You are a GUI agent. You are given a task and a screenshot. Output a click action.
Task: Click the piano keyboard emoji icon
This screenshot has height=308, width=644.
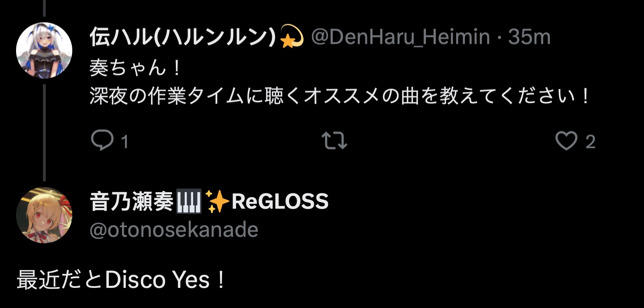click(x=189, y=201)
